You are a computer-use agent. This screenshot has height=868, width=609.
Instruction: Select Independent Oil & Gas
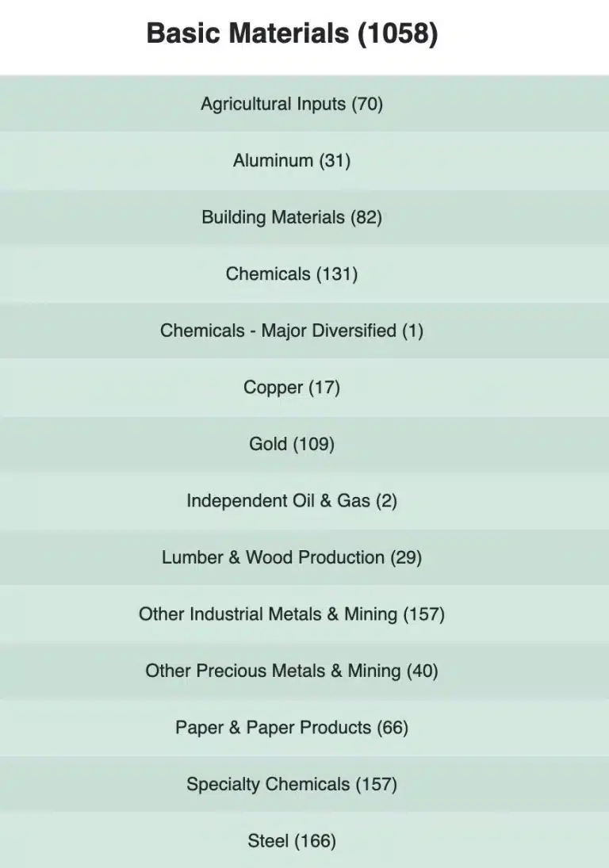tap(291, 500)
